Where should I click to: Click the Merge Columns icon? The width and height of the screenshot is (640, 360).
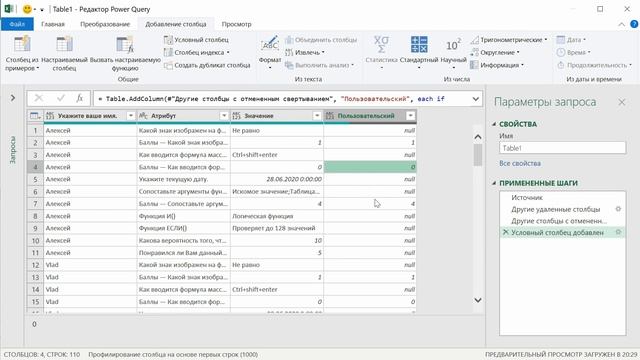(289, 40)
